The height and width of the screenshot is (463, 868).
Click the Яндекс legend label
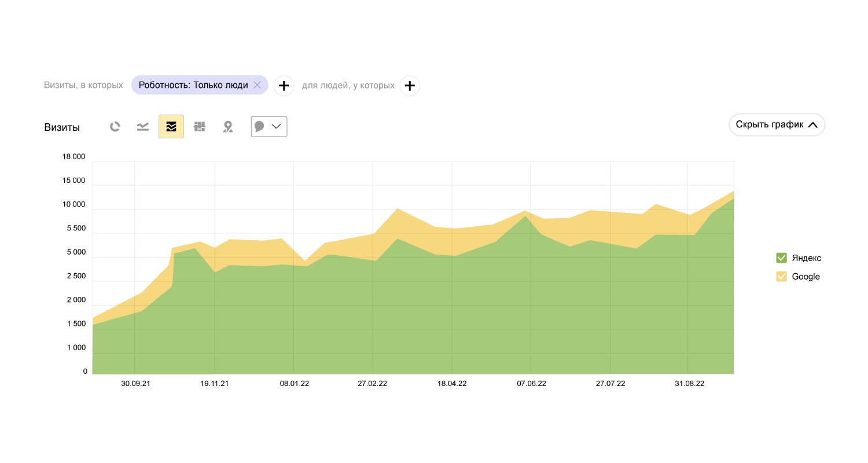pos(806,258)
